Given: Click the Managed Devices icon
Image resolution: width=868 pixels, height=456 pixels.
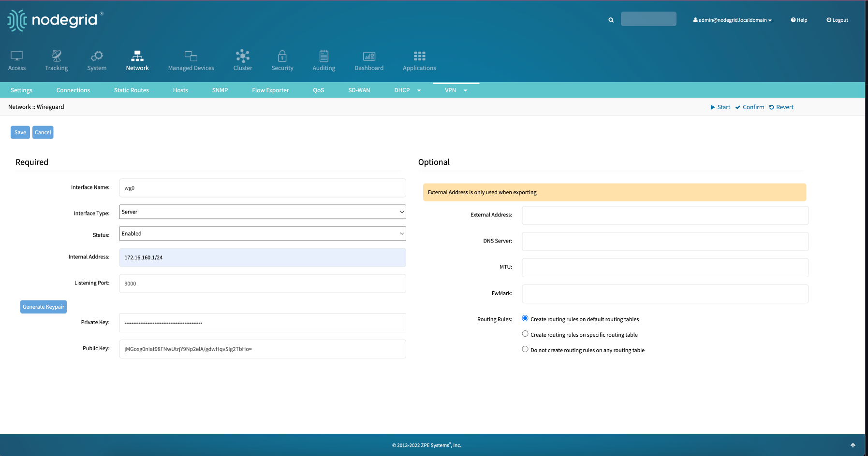Looking at the screenshot, I should pos(191,56).
